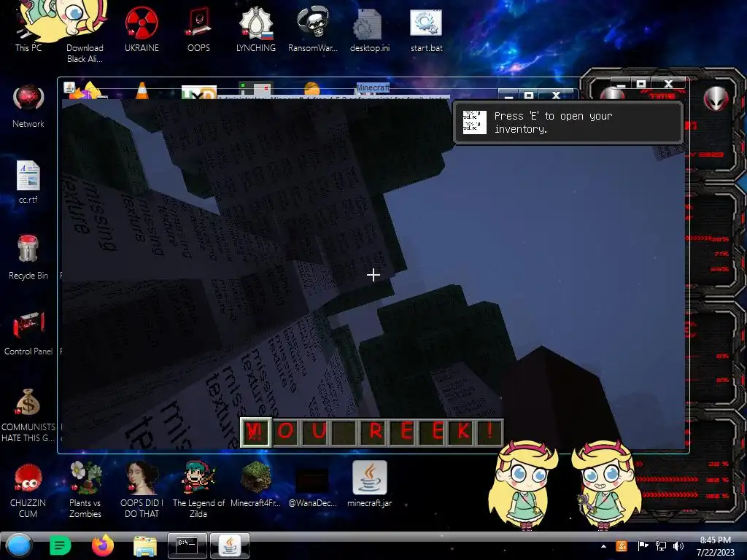This screenshot has width=747, height=560.
Task: Switch to the Command Prompt taskbar window
Action: point(187,545)
